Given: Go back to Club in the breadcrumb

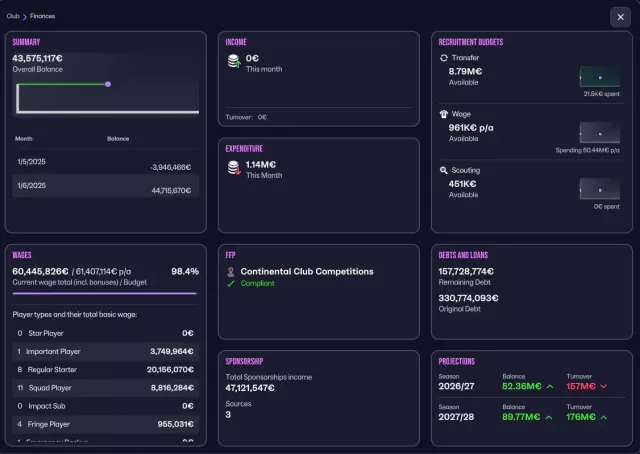Looking at the screenshot, I should (x=13, y=16).
